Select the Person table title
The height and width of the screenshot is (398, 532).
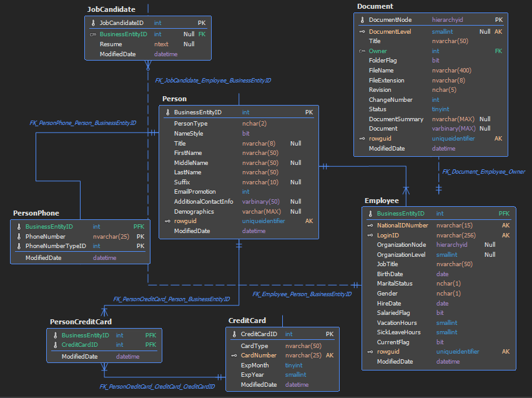[x=174, y=99]
